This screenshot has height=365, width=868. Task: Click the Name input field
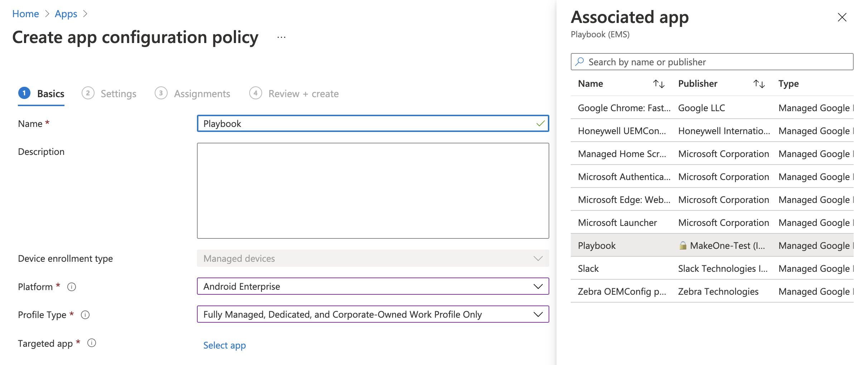tap(373, 123)
